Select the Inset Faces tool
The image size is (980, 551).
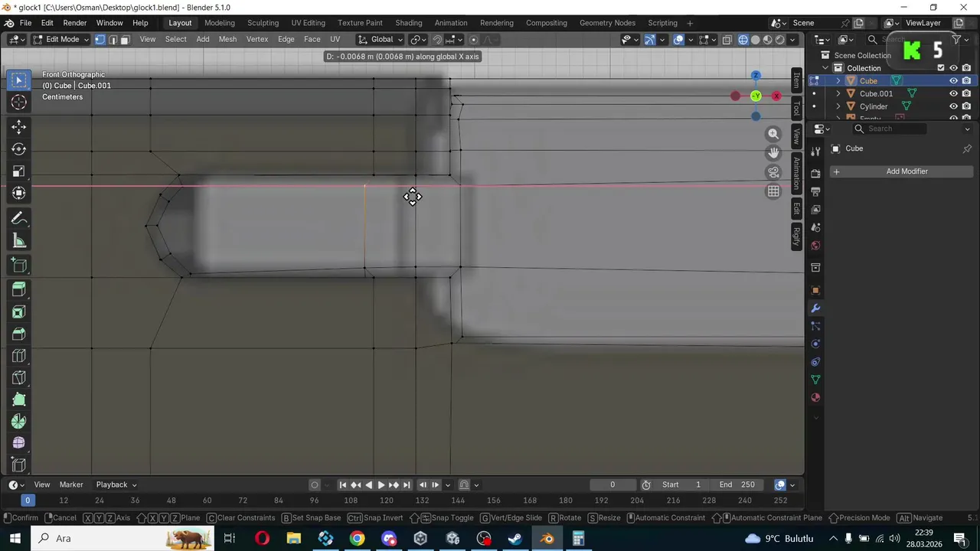19,311
